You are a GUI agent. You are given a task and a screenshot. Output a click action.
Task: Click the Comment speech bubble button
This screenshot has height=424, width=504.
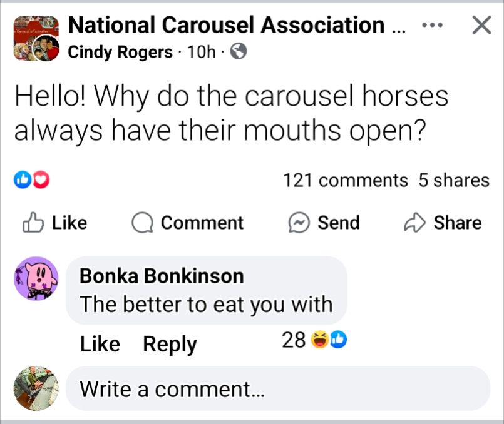coord(188,223)
